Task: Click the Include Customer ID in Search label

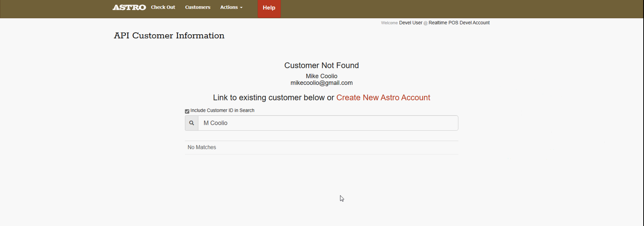Action: point(222,110)
